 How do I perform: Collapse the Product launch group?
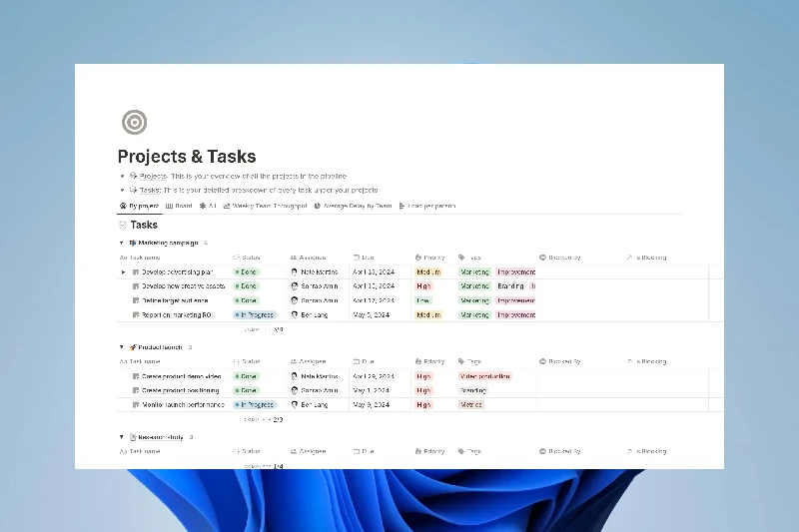[x=121, y=347]
